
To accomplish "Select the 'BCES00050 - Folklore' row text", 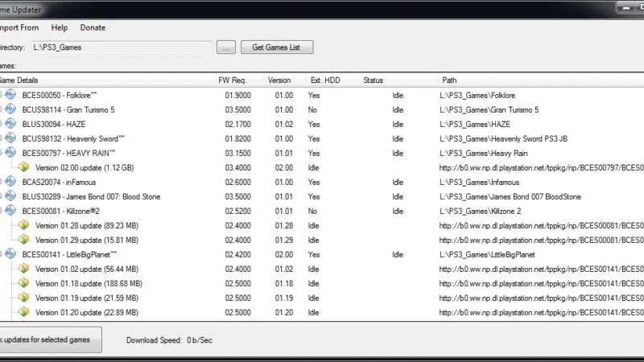I will 60,95.
